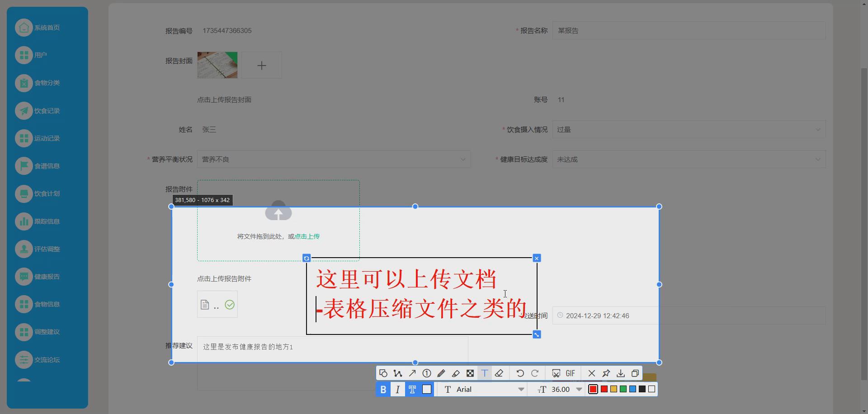868x414 pixels.
Task: Toggle bold formatting for annotation text
Action: [x=382, y=389]
